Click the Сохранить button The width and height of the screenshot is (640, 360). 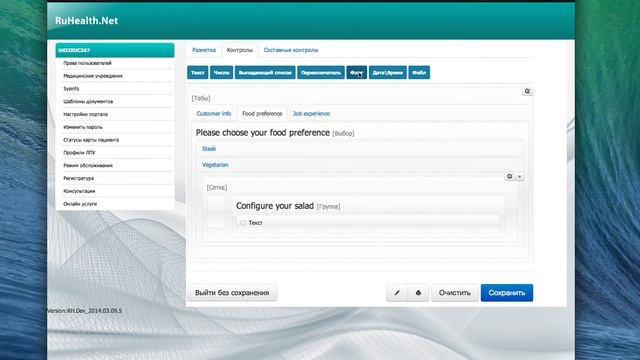pos(507,293)
